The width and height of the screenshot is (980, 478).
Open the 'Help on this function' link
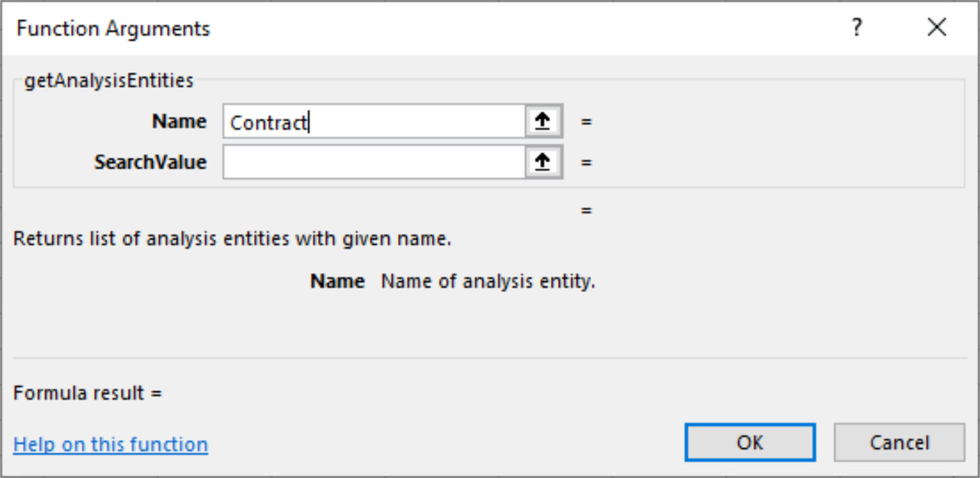pyautogui.click(x=110, y=445)
